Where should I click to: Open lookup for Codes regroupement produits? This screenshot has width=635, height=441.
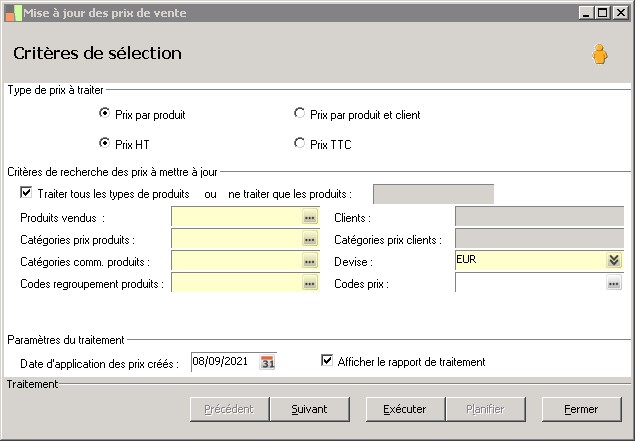(310, 284)
